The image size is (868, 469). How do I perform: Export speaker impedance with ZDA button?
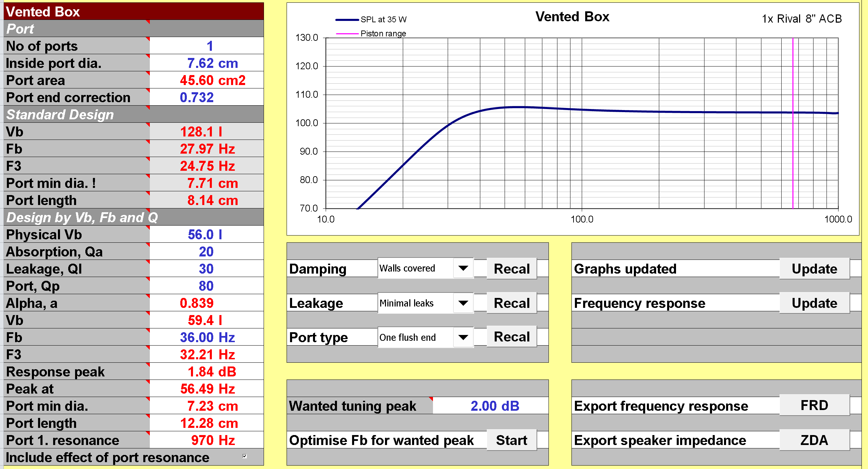[814, 440]
